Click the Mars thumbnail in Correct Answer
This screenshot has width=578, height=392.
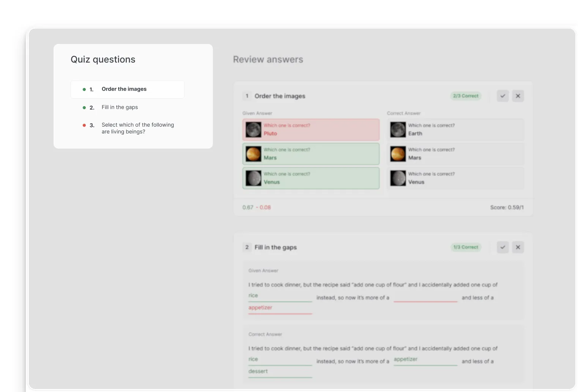398,154
